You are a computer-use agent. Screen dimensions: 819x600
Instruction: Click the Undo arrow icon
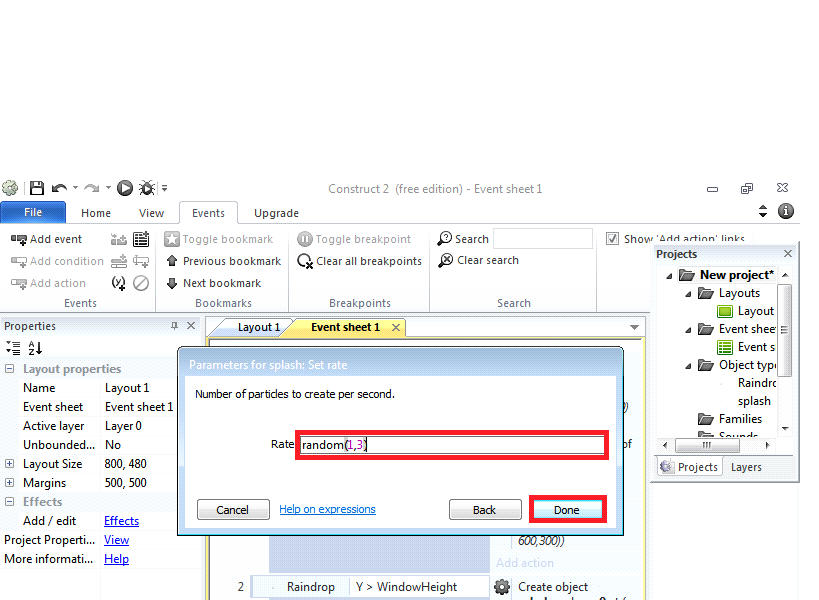(x=60, y=188)
